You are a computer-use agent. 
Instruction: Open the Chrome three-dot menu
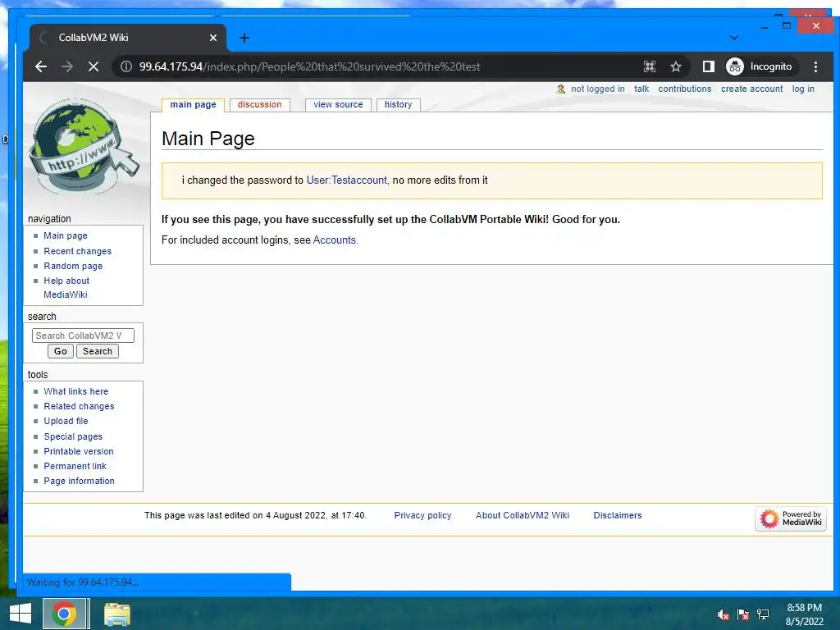(x=815, y=66)
